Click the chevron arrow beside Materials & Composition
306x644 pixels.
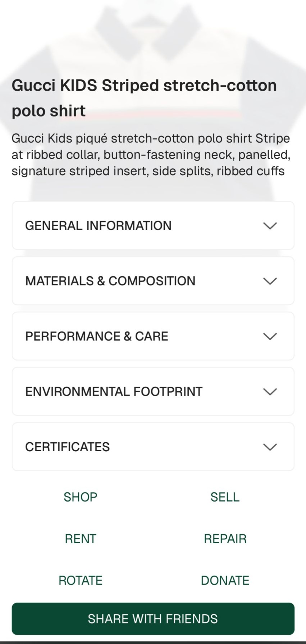270,281
